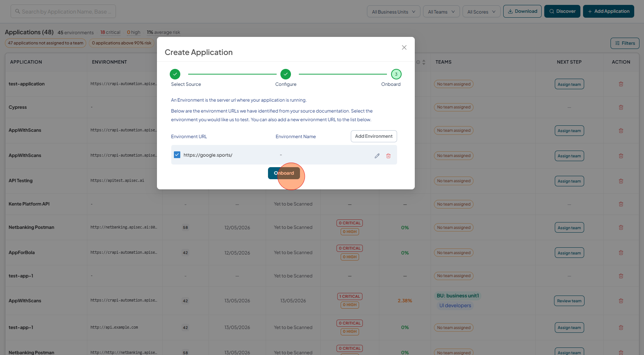Click the 2.38% risk value

point(405,301)
